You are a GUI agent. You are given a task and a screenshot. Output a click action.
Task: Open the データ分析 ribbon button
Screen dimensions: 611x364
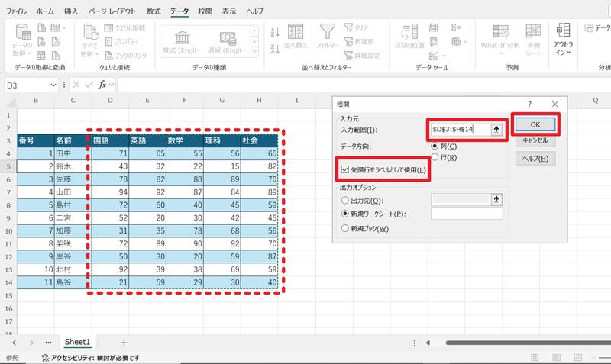pos(598,27)
